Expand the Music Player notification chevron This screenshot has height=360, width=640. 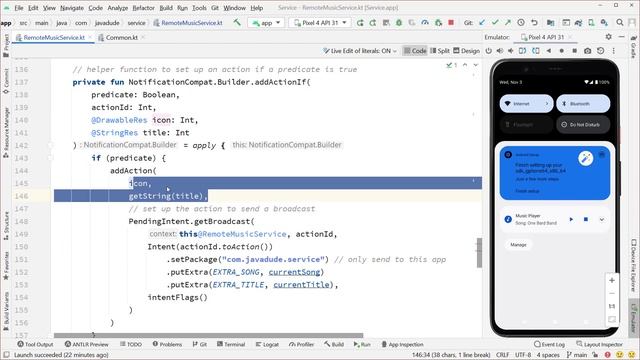click(x=602, y=220)
